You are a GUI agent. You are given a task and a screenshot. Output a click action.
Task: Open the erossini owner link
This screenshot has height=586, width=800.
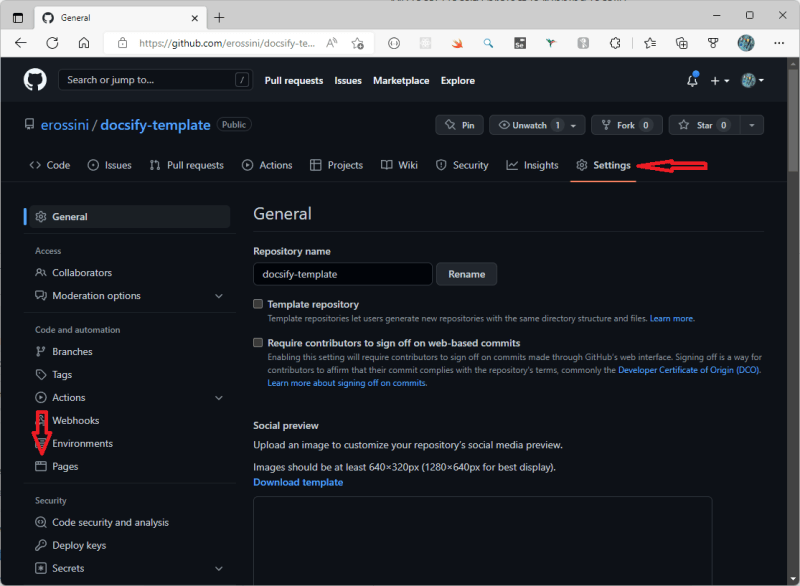[65, 125]
